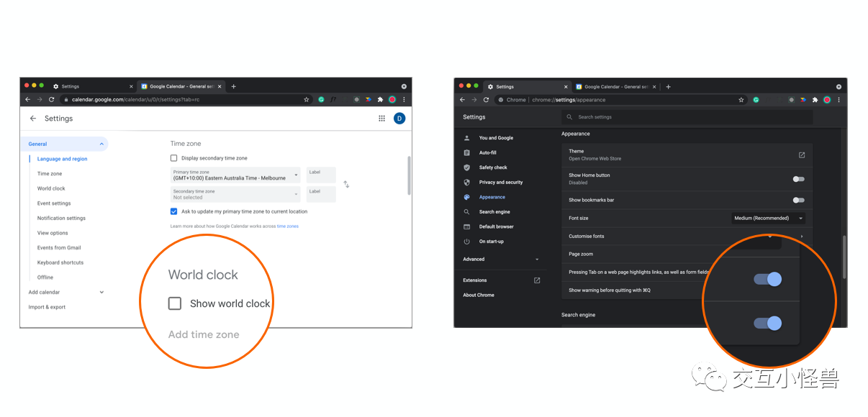
Task: Click the chrome://settings/appearance address bar
Action: (622, 100)
